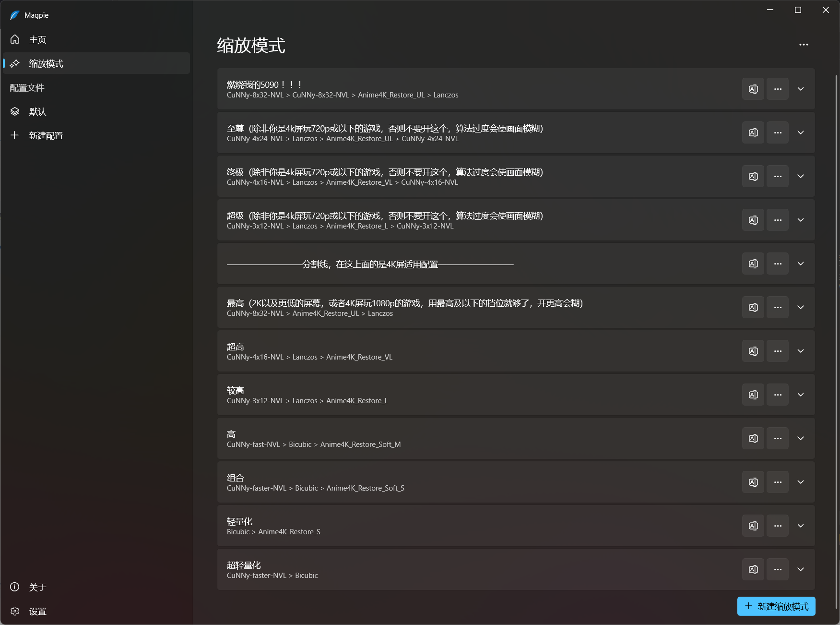The width and height of the screenshot is (840, 625).
Task: Open the 关于 about page
Action: [96, 587]
